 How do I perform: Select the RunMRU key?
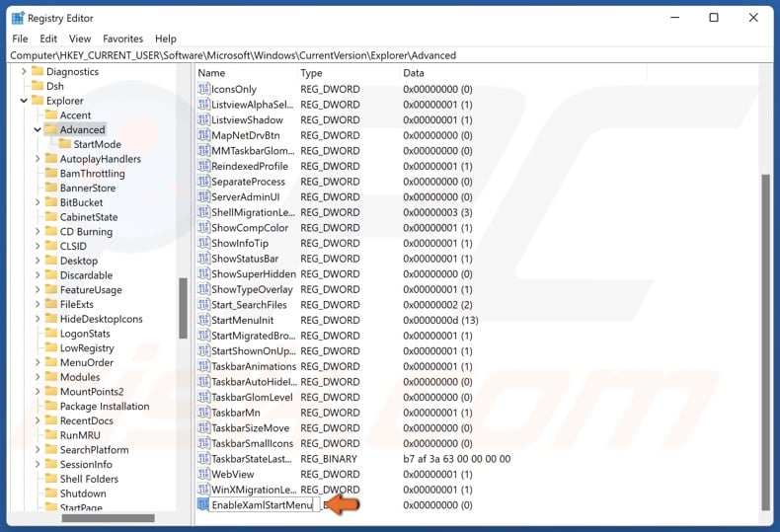[80, 435]
